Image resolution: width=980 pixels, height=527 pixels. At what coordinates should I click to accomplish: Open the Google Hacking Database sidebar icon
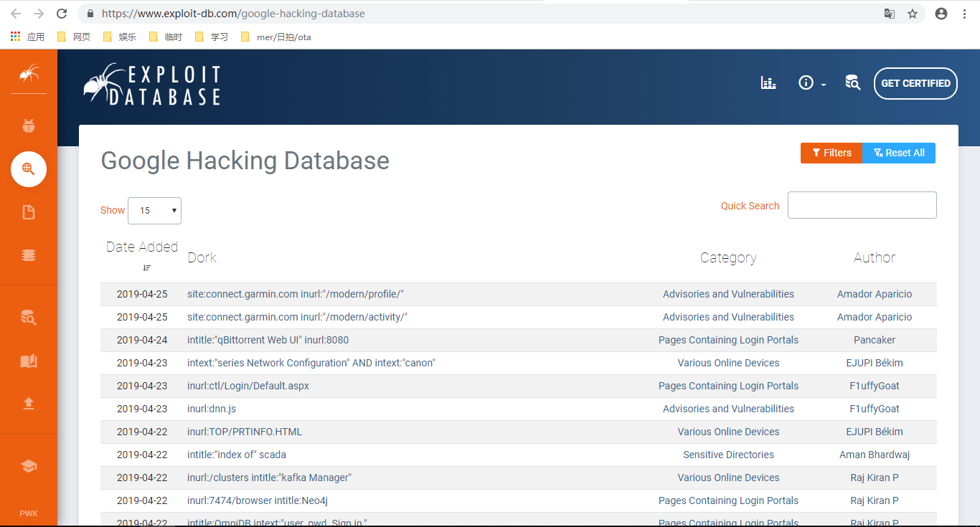click(x=29, y=169)
